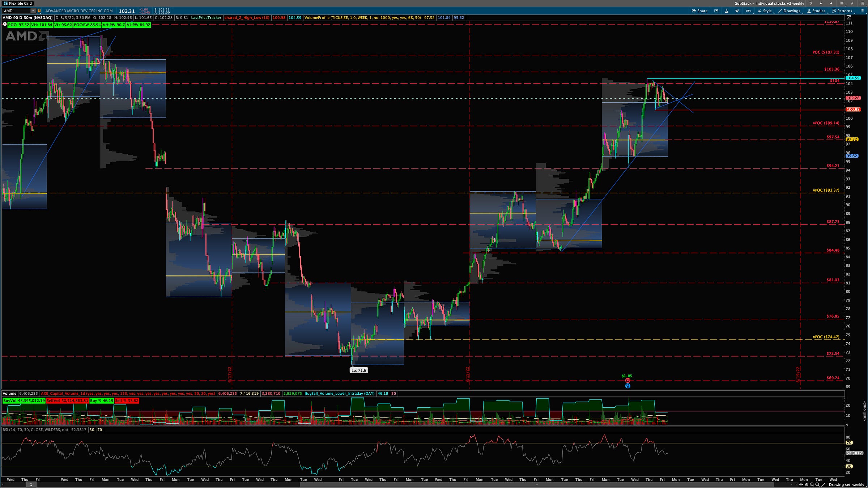Click the Share button in chart toolbar

coord(699,11)
